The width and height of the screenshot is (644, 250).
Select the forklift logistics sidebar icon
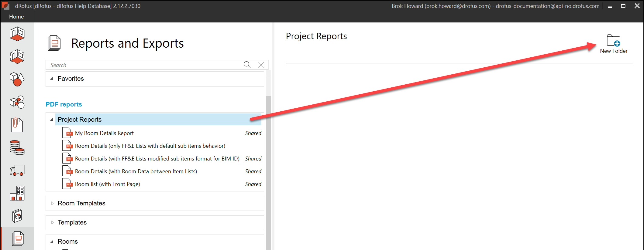click(x=17, y=171)
